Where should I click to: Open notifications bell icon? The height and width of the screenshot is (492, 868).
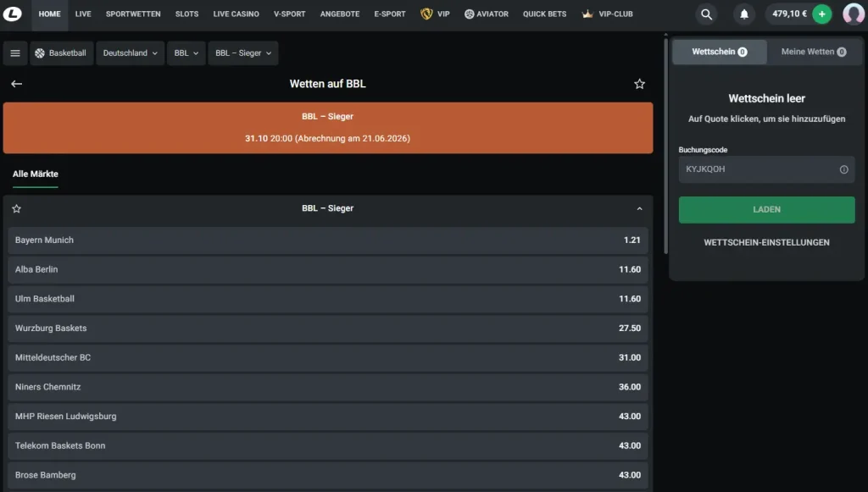(x=744, y=14)
